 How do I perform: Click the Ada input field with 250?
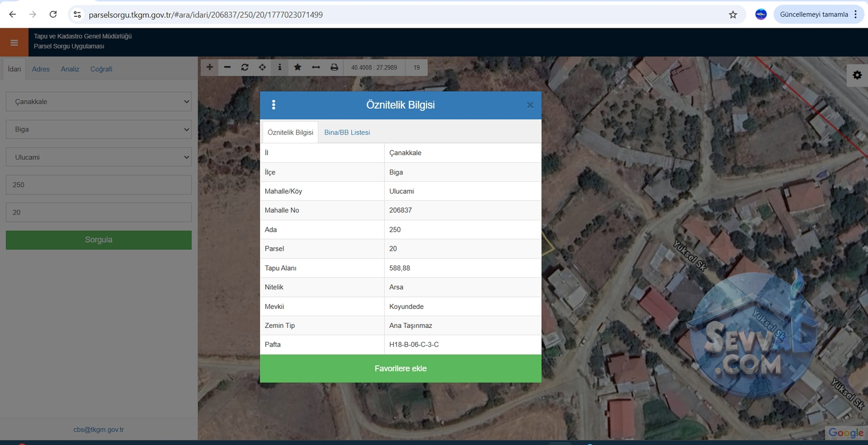click(99, 185)
